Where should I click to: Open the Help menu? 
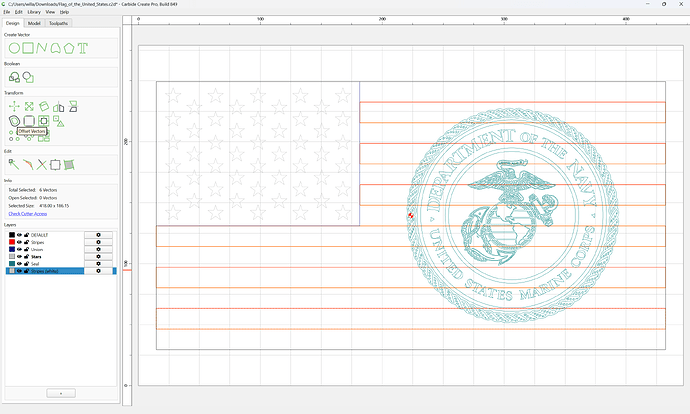point(64,12)
